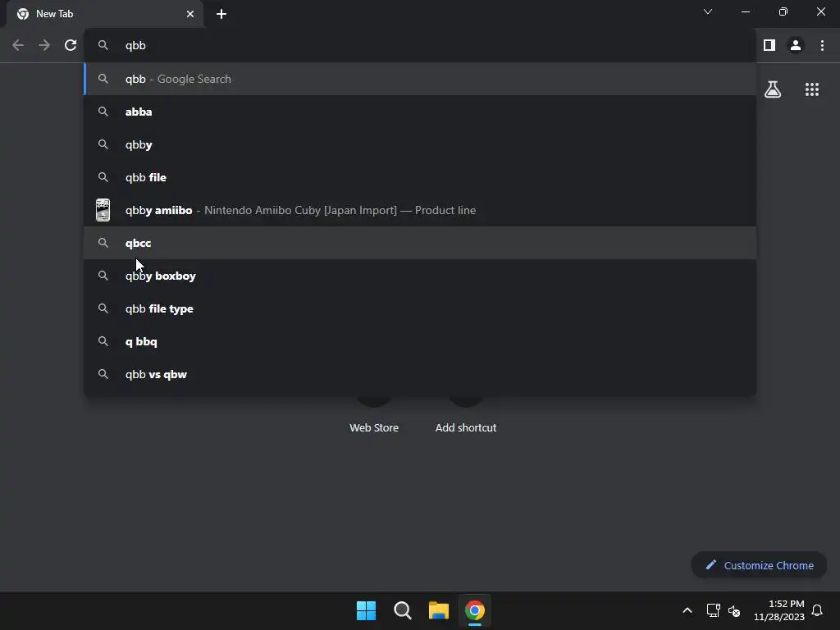Viewport: 840px width, 630px height.
Task: Click the muted volume tray icon
Action: pyautogui.click(x=734, y=610)
